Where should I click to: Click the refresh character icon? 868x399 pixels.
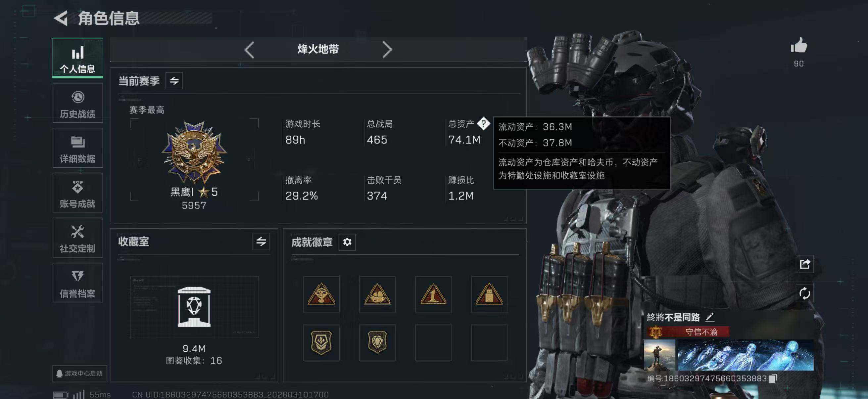click(805, 293)
